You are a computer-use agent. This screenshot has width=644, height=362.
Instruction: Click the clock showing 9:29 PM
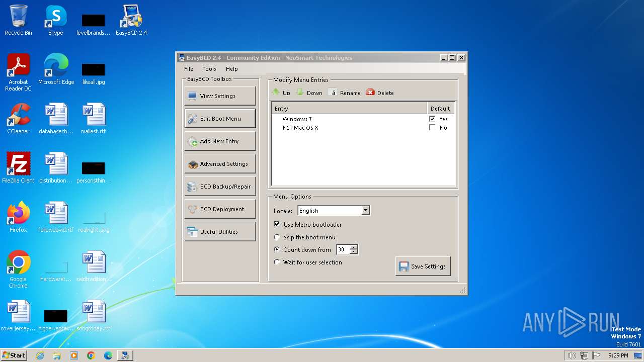(618, 355)
